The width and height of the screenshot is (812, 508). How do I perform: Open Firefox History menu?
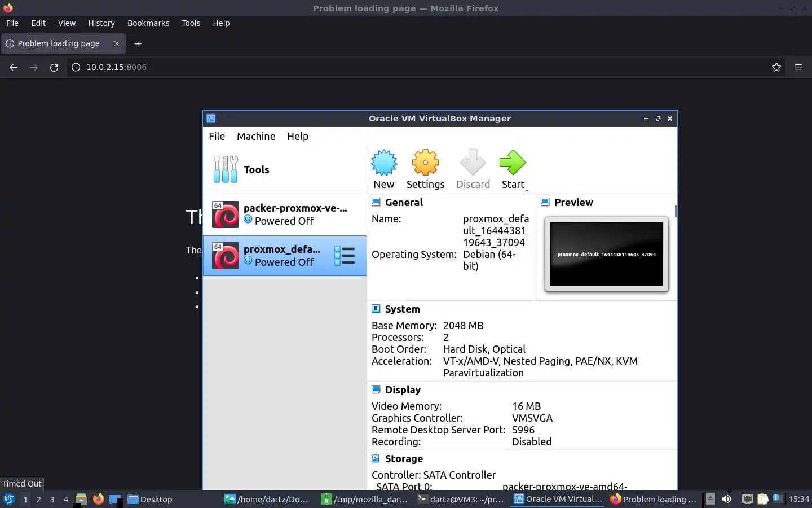pos(101,23)
